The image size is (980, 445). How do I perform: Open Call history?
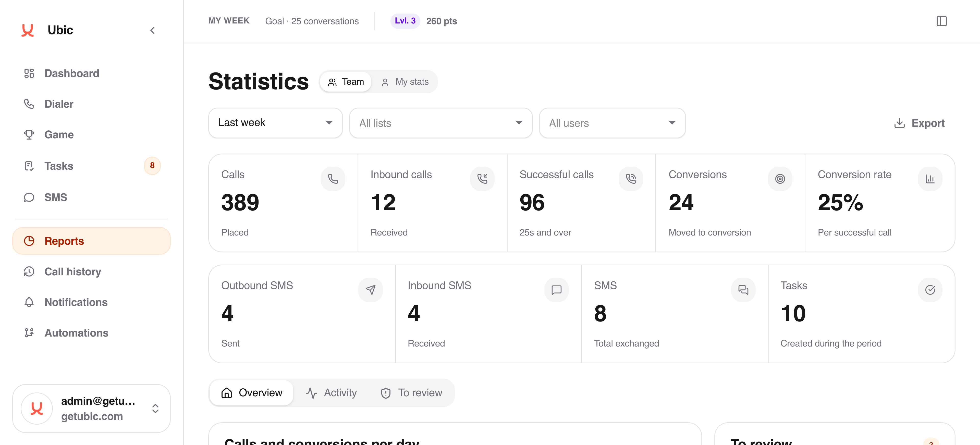91,271
